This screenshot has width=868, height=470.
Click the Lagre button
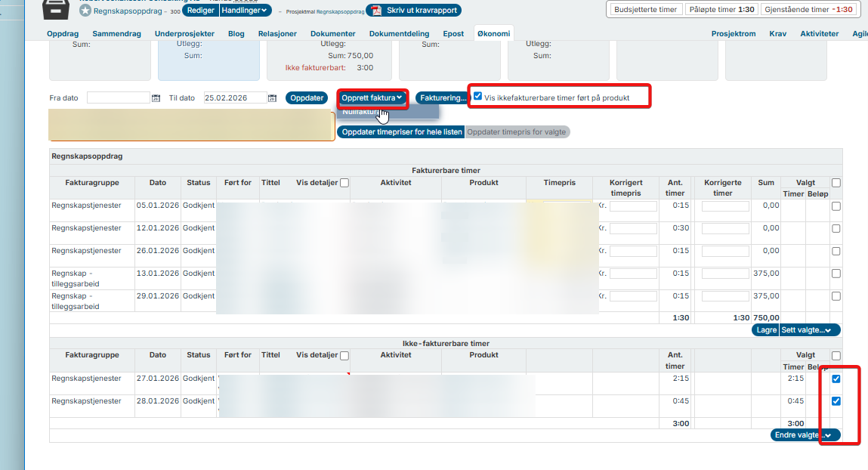coord(765,330)
